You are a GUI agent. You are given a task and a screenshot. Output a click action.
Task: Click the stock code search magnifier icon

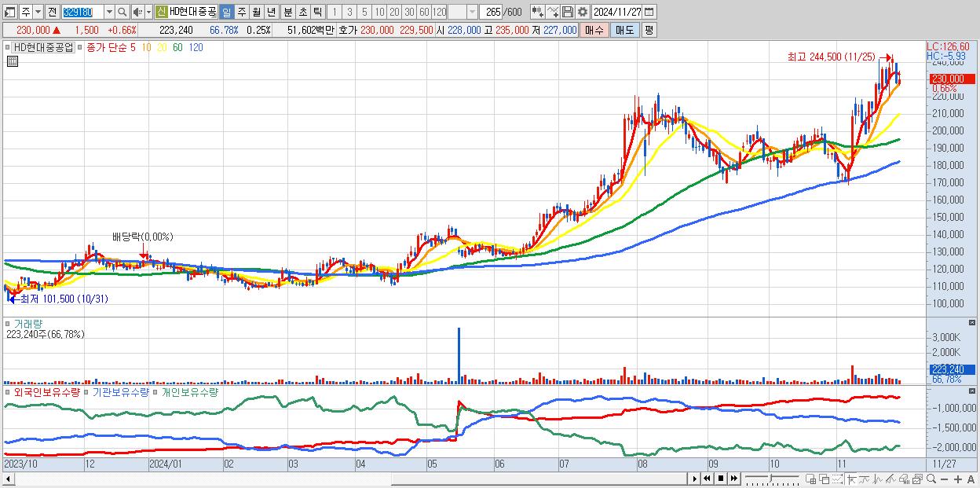[122, 12]
